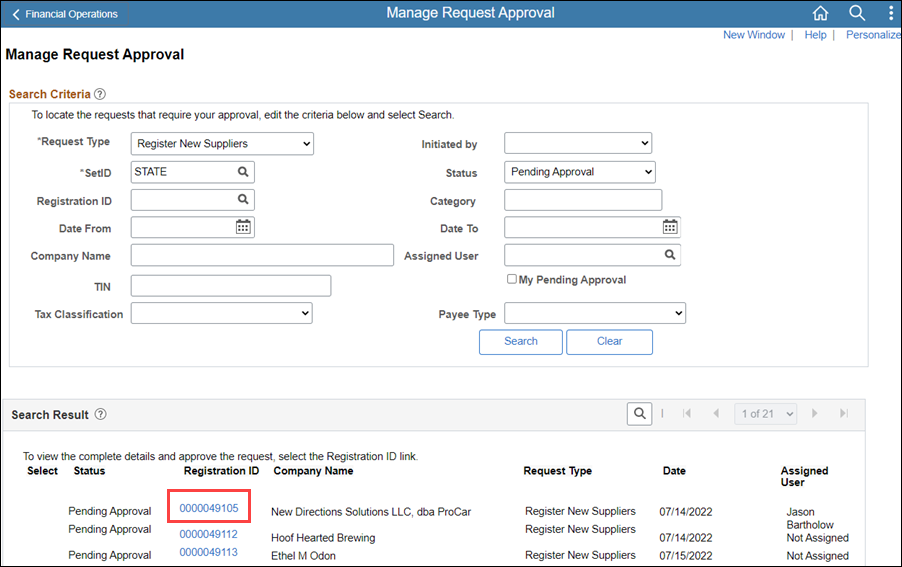
Task: Select the Jason Bartholow assigned user cell
Action: pos(810,518)
